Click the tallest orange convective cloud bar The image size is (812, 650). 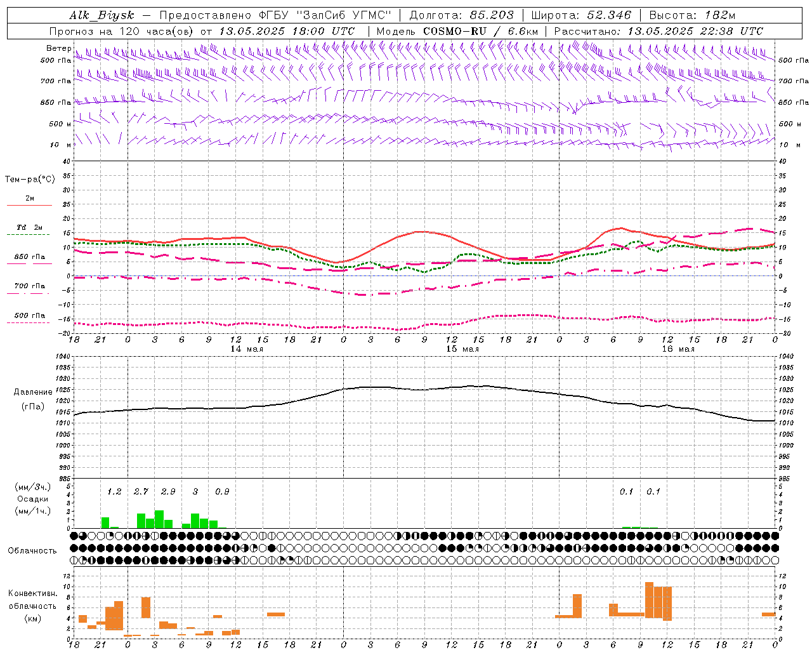[649, 600]
